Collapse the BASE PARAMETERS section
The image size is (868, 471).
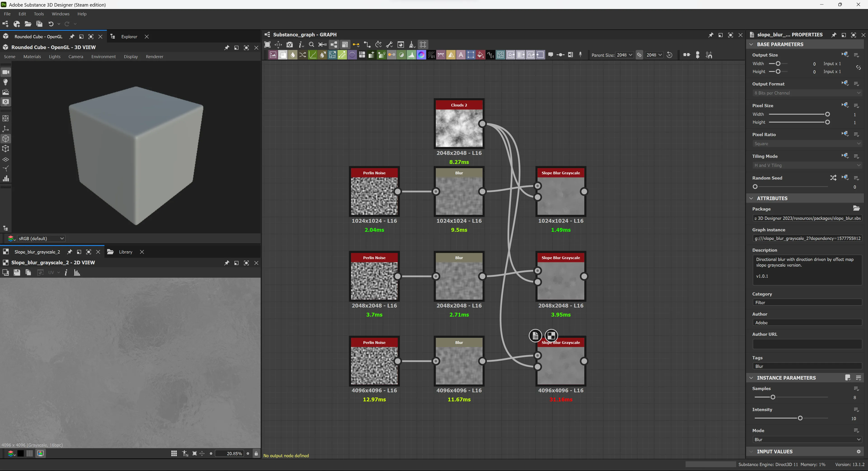(x=751, y=44)
